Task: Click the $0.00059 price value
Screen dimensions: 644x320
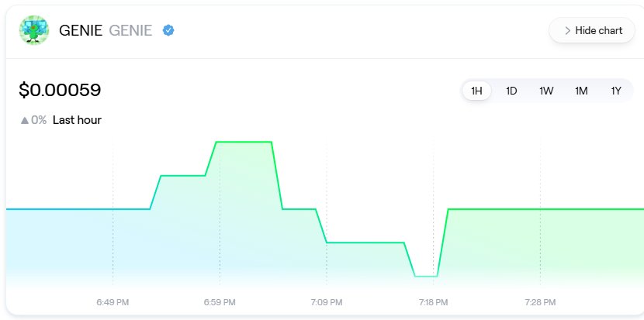Action: coord(60,91)
